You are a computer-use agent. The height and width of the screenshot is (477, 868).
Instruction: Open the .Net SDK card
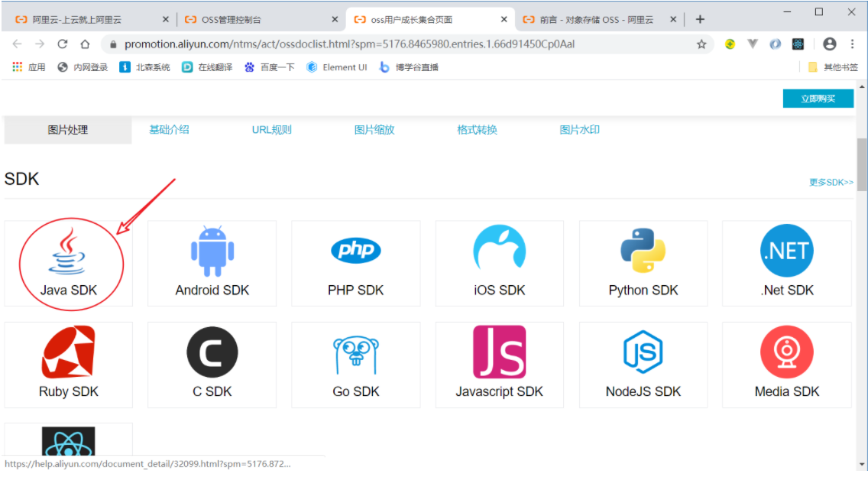pos(787,263)
